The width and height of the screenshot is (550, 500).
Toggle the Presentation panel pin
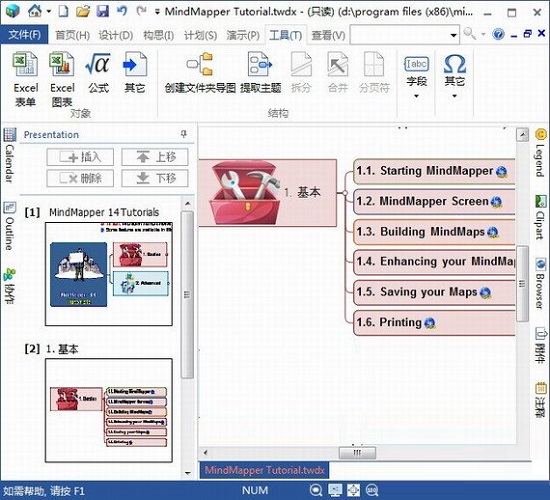click(183, 134)
